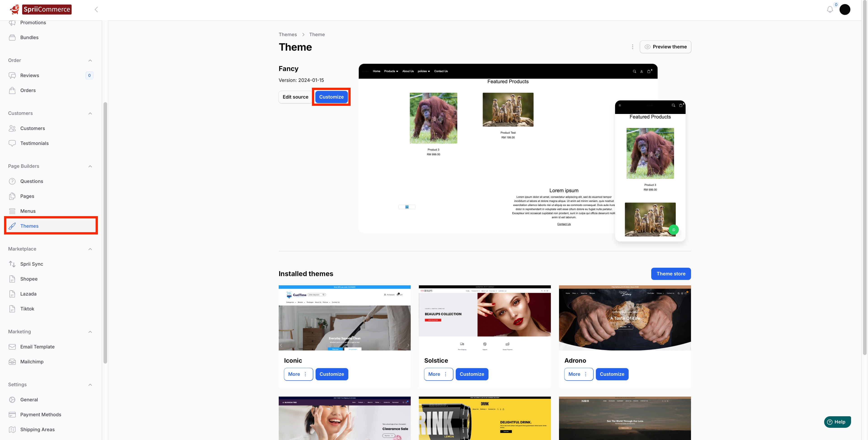Open Themes via its paintbrush sidebar icon

pyautogui.click(x=12, y=226)
